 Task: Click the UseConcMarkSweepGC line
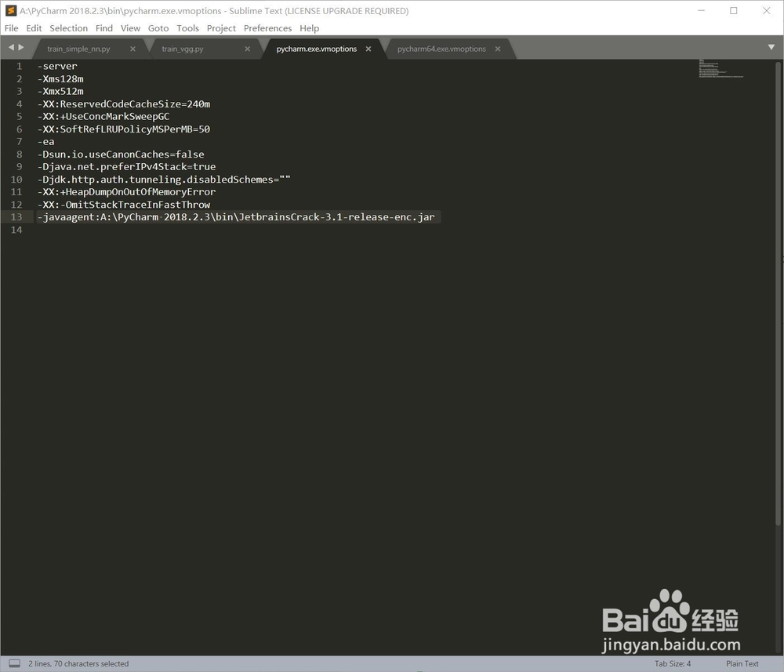(103, 117)
